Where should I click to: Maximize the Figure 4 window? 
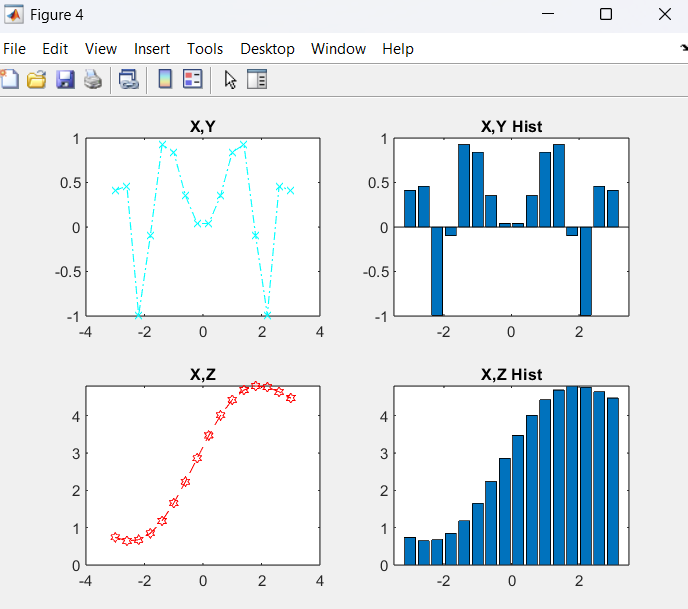606,14
